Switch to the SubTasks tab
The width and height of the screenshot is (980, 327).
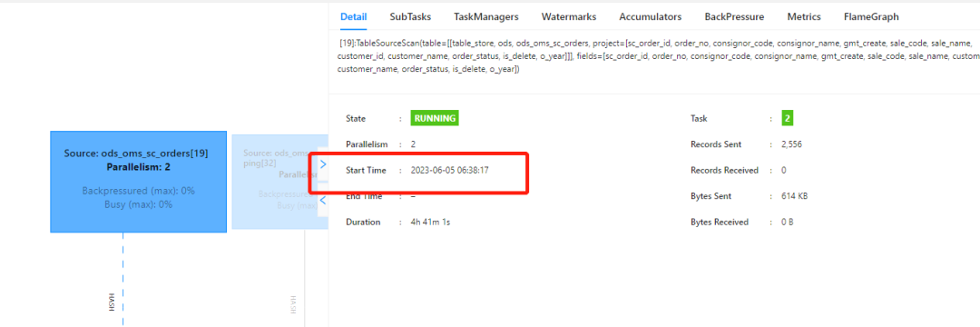pos(410,17)
